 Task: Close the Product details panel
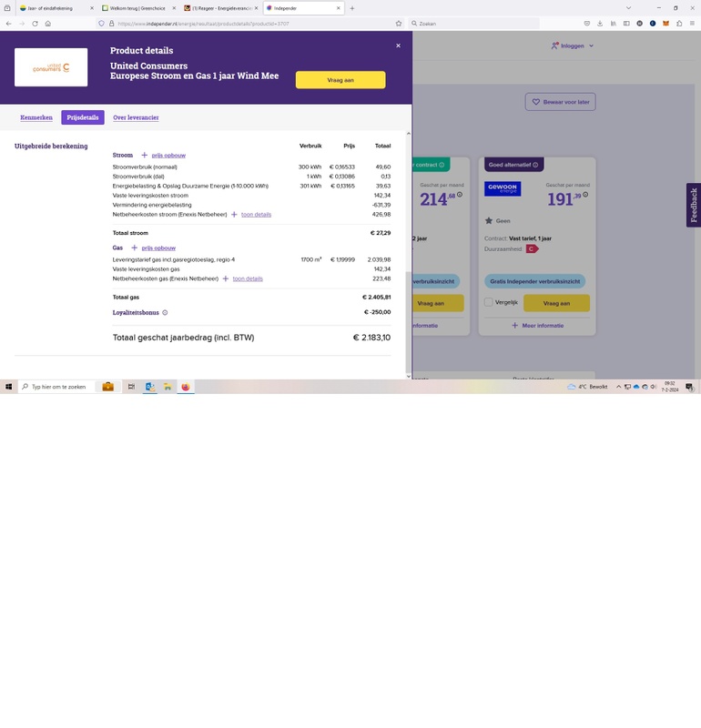(398, 45)
